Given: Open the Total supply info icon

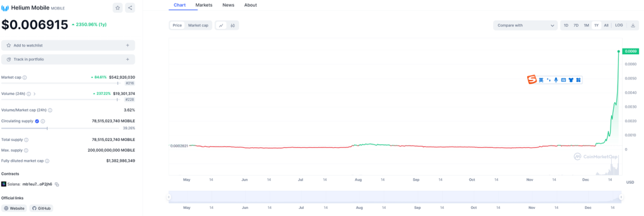Looking at the screenshot, I should [26, 140].
